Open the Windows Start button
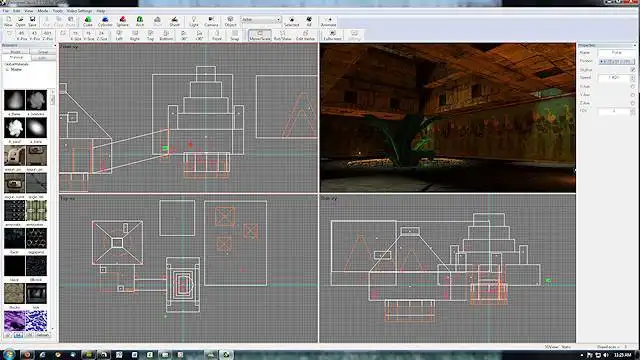 8,354
